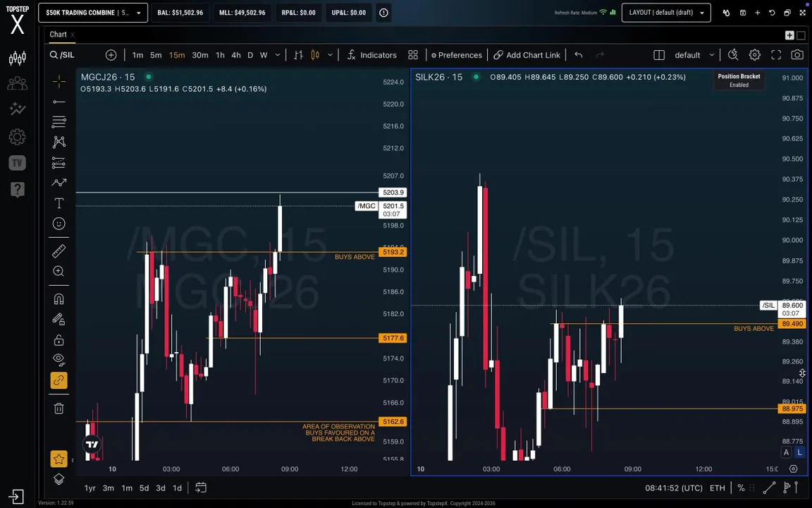Screen dimensions: 812x508
Task: Toggle percent scale on the price axis
Action: pos(741,488)
